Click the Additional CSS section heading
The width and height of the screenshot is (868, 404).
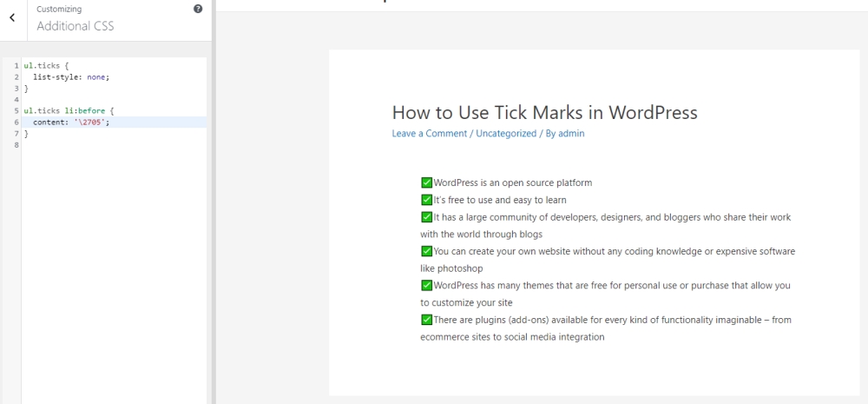(x=76, y=26)
